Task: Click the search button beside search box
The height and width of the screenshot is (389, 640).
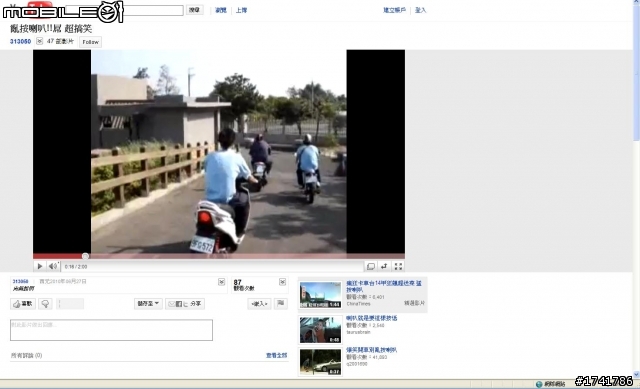Action: tap(195, 10)
